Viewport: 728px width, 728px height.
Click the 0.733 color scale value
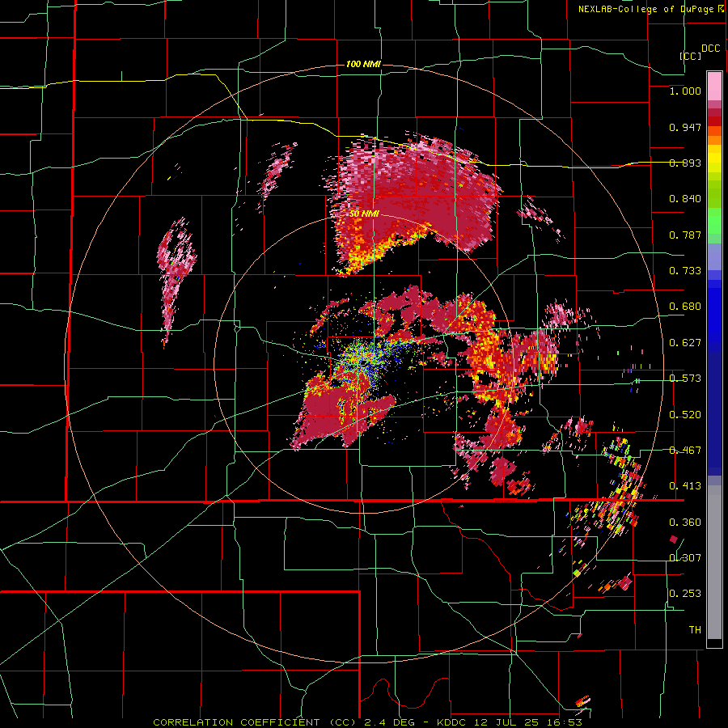pyautogui.click(x=685, y=271)
